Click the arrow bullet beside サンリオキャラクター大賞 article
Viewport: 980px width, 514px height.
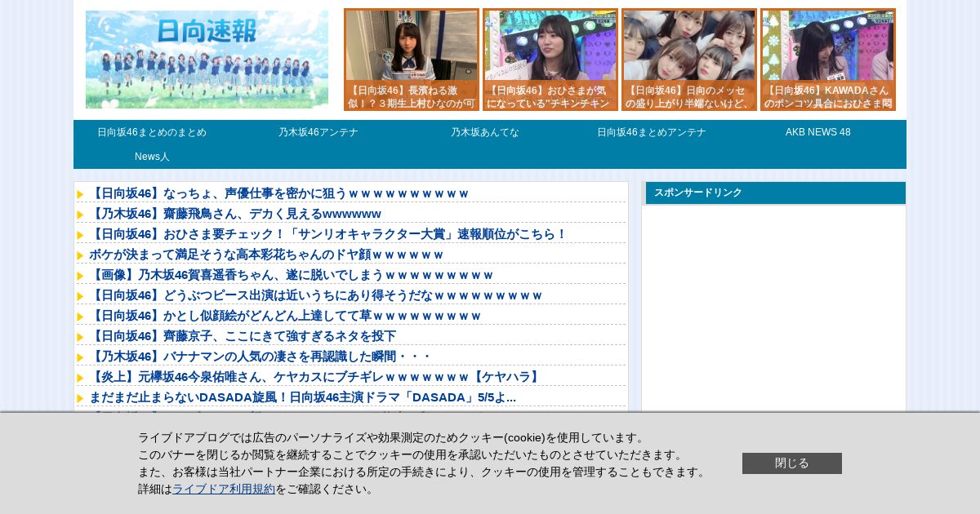point(81,235)
